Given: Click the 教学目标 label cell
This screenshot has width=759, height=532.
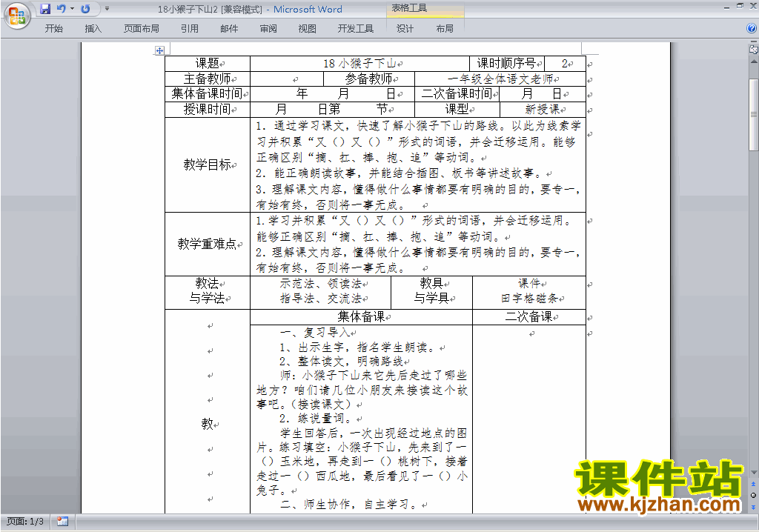Looking at the screenshot, I should 208,164.
